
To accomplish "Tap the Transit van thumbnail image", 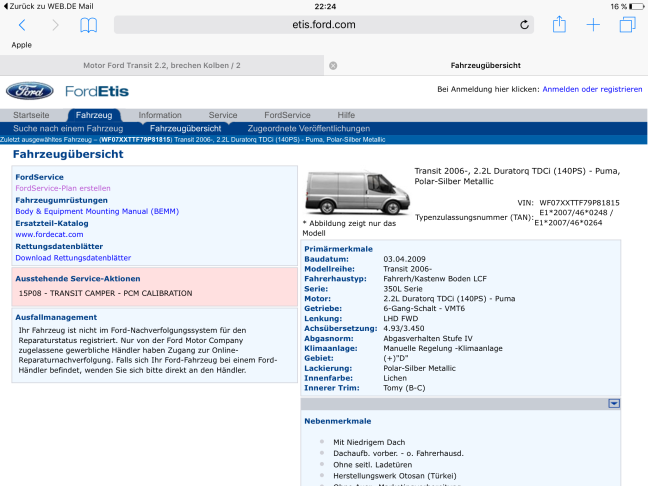I will pos(344,191).
